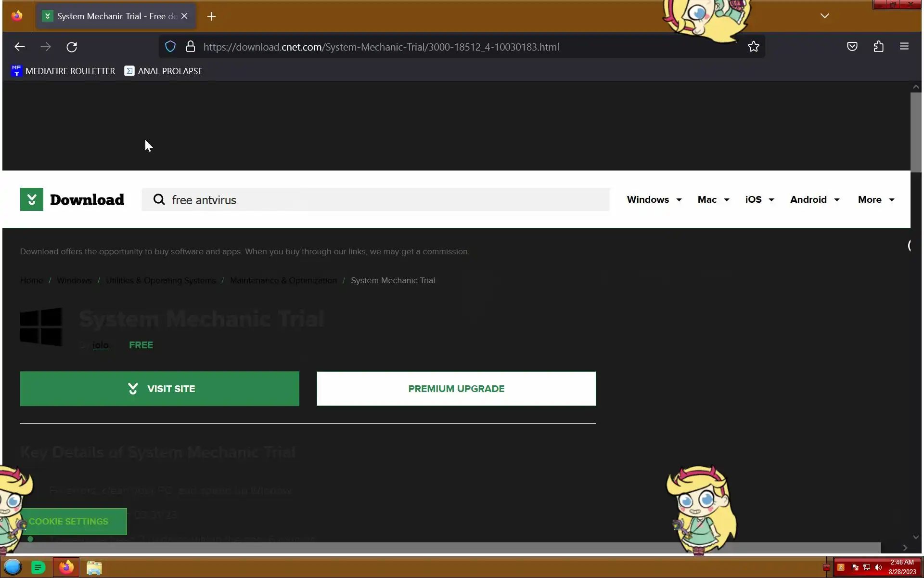Image resolution: width=924 pixels, height=578 pixels.
Task: Open MEDIAFIRE ROULETTER bookmark
Action: (63, 71)
